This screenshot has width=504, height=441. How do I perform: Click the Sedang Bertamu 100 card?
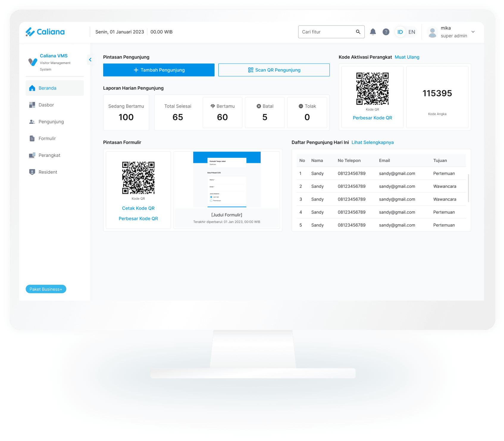126,113
